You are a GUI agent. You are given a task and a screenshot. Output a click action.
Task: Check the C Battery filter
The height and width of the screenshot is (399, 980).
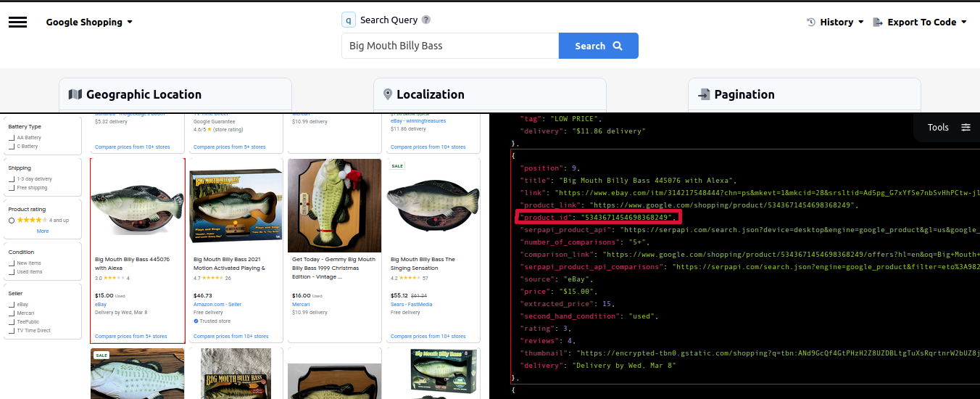click(x=12, y=147)
